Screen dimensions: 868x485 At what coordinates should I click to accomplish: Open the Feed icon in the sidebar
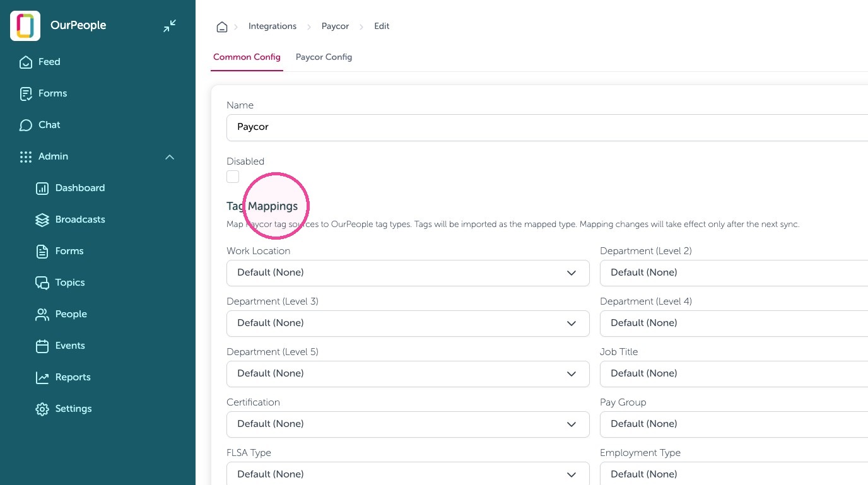pos(26,62)
